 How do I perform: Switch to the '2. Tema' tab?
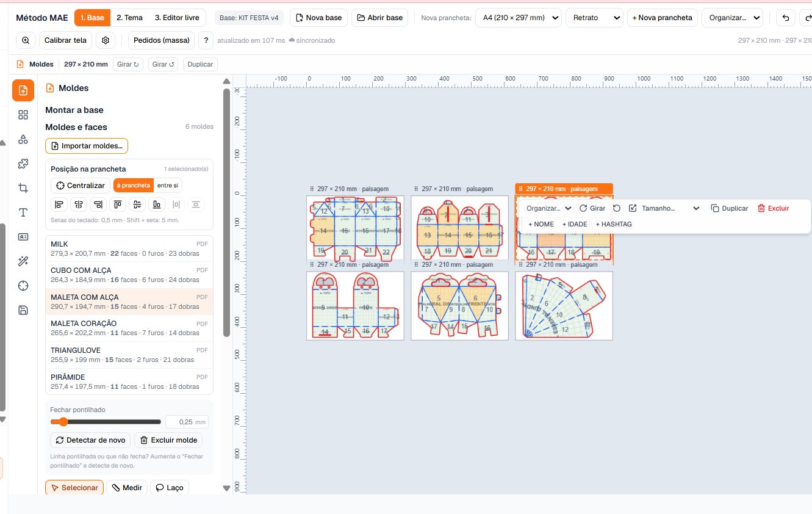[129, 18]
